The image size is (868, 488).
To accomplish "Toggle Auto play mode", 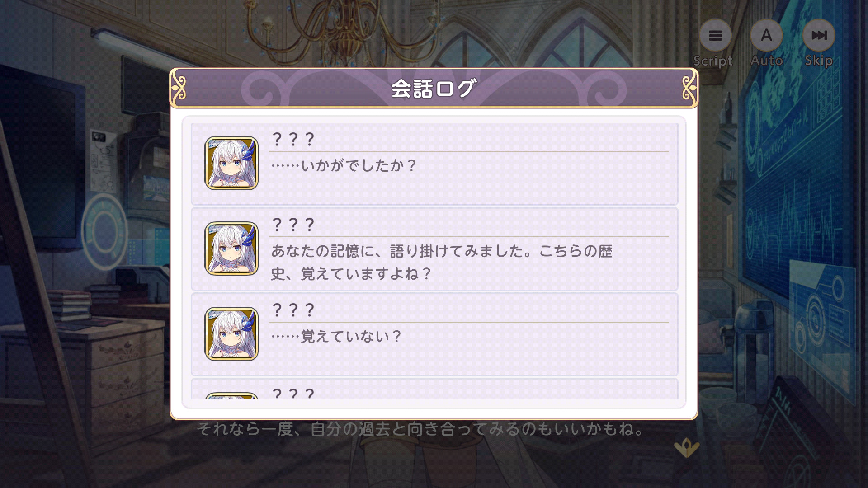I will (766, 35).
